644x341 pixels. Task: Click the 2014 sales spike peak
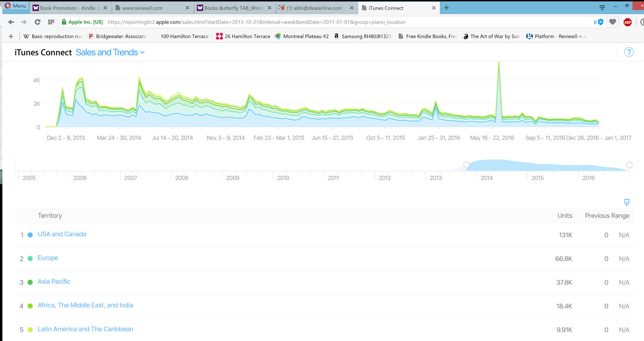(139, 78)
